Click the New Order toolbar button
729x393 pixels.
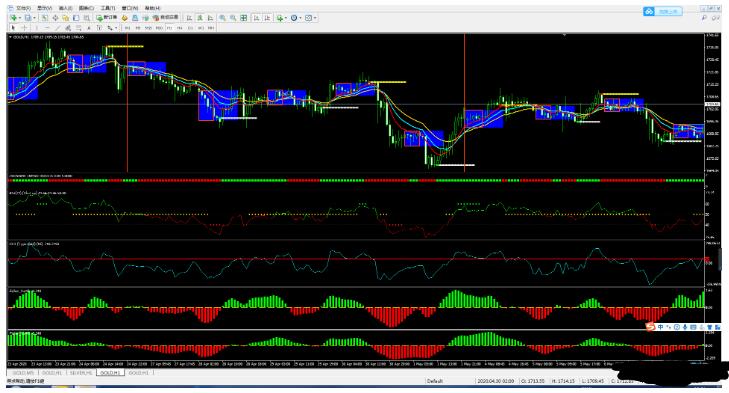tap(106, 18)
